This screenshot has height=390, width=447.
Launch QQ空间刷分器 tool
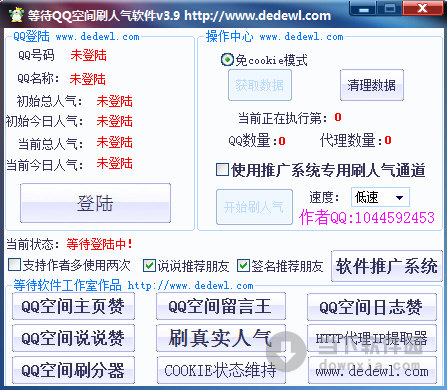(73, 370)
